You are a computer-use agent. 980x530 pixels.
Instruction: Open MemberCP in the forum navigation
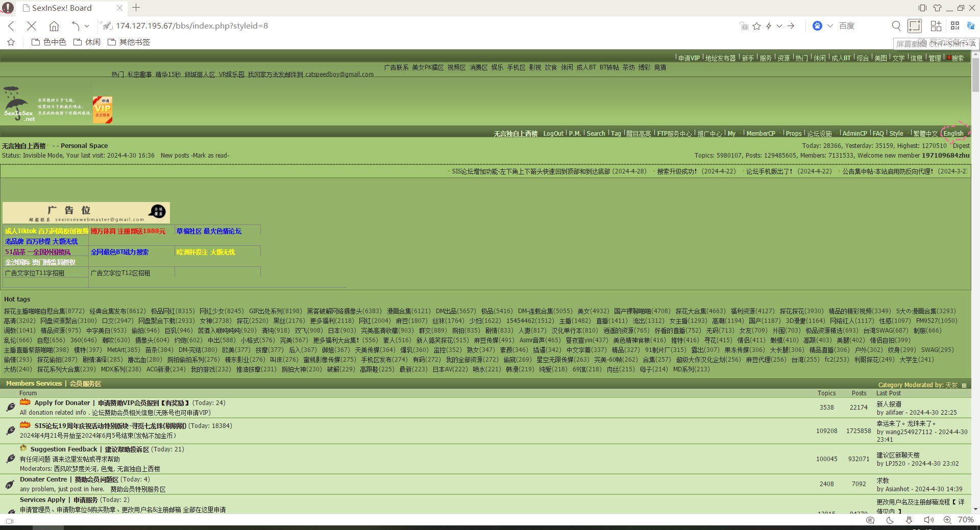(x=761, y=134)
